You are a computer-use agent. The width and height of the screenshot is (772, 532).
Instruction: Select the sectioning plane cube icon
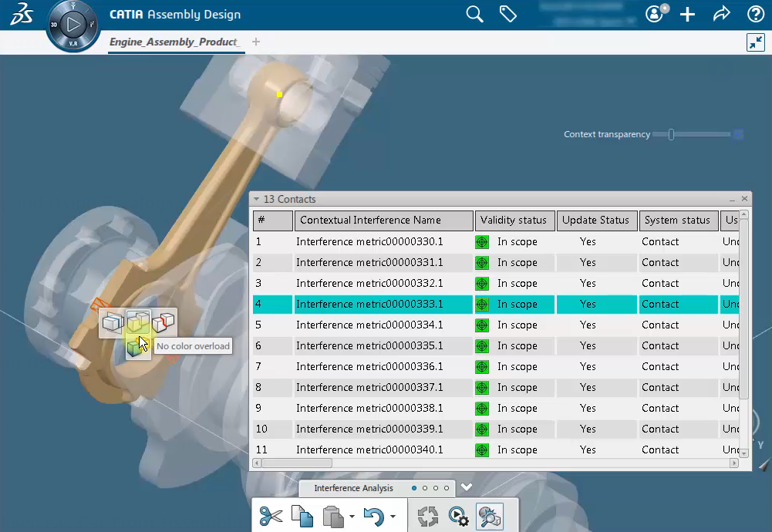click(x=113, y=323)
